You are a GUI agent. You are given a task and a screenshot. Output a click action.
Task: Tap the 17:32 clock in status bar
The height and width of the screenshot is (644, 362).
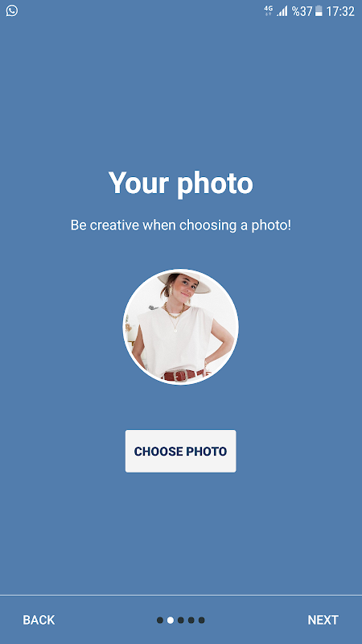click(340, 11)
